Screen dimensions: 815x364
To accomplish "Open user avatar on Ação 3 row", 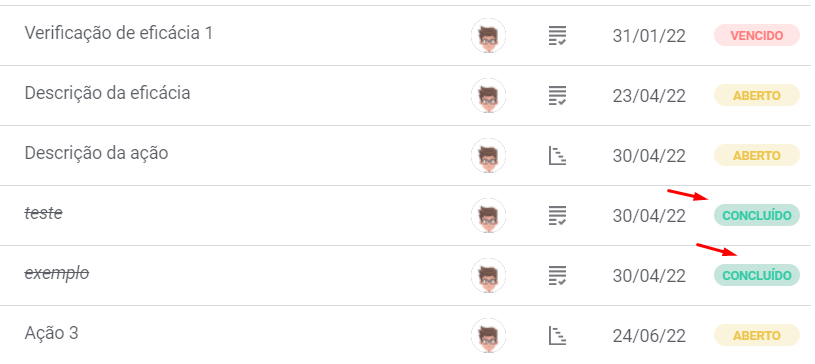I will click(x=488, y=335).
